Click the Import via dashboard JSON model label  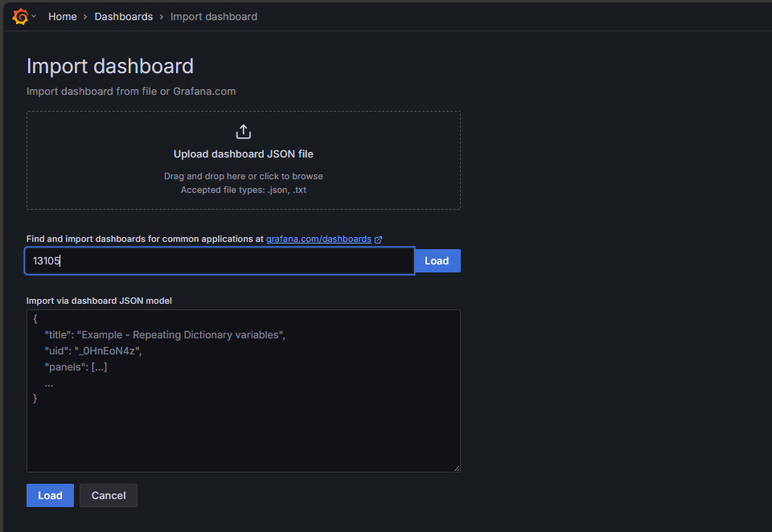(x=99, y=301)
